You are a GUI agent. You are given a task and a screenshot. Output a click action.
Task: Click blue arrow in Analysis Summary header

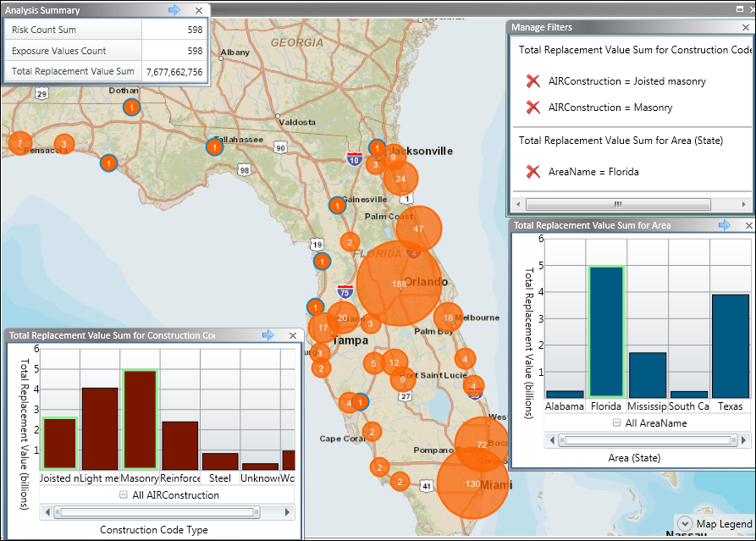coord(174,10)
